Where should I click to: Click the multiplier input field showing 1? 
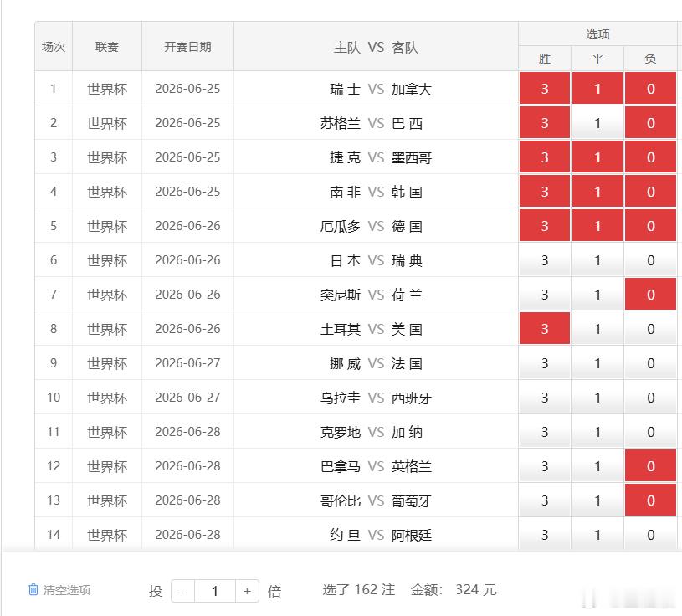pos(215,591)
